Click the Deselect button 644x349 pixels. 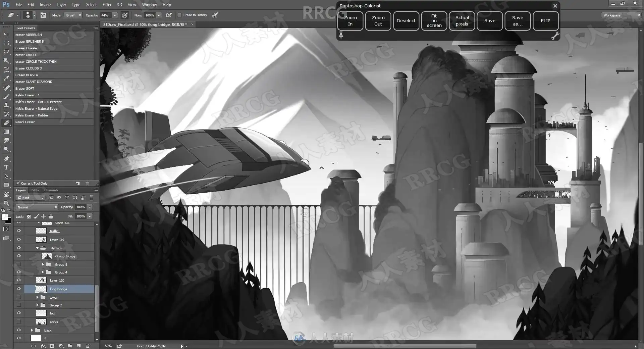pyautogui.click(x=406, y=21)
